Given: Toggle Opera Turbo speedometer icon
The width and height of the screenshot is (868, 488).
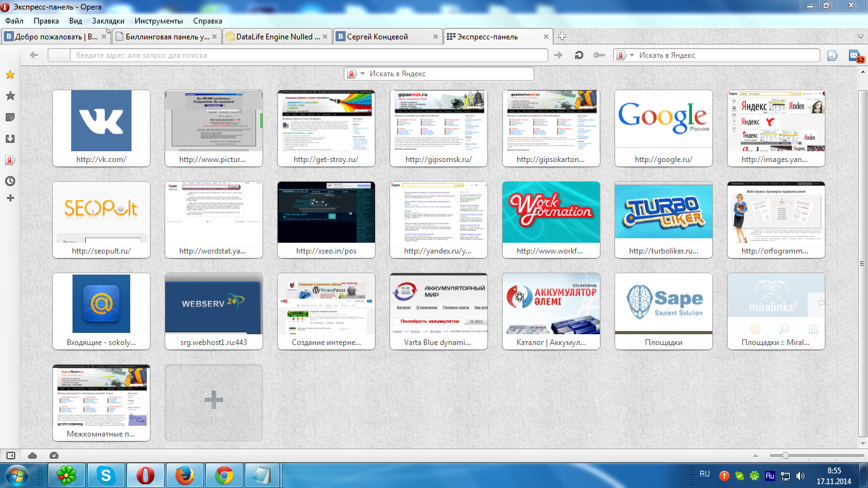Looking at the screenshot, I should coord(53,456).
